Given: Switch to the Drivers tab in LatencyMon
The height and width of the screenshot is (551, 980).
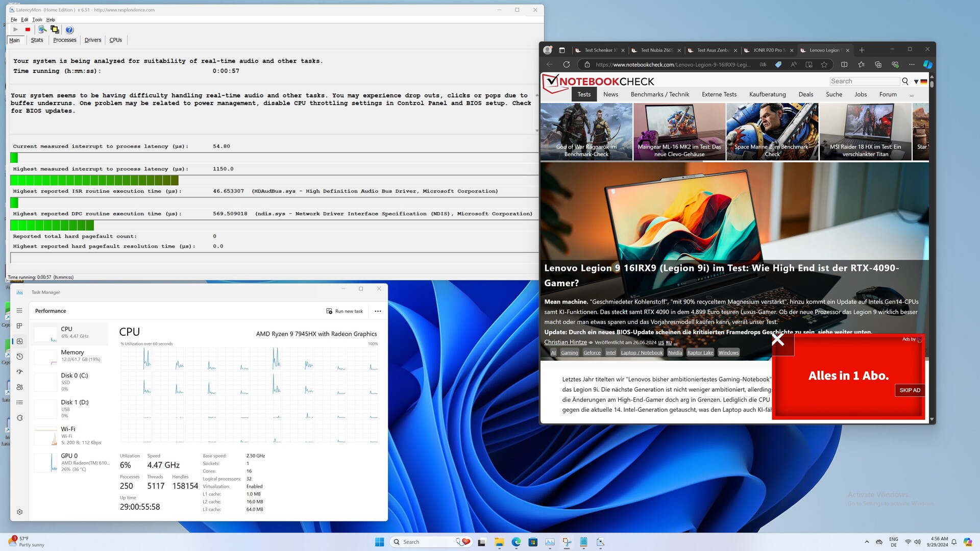Looking at the screenshot, I should tap(92, 40).
